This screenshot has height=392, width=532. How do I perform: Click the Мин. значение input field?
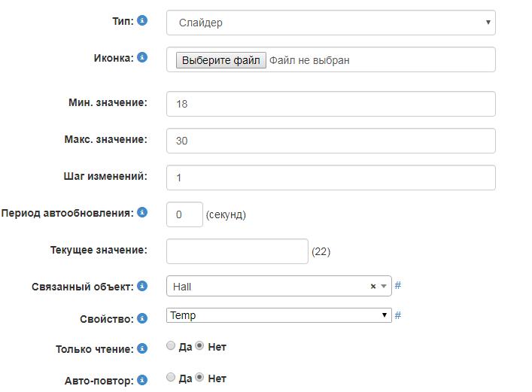click(x=330, y=104)
